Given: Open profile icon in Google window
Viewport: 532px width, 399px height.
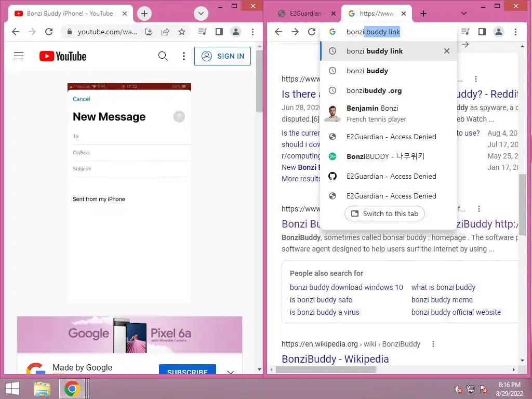Looking at the screenshot, I should point(499,32).
